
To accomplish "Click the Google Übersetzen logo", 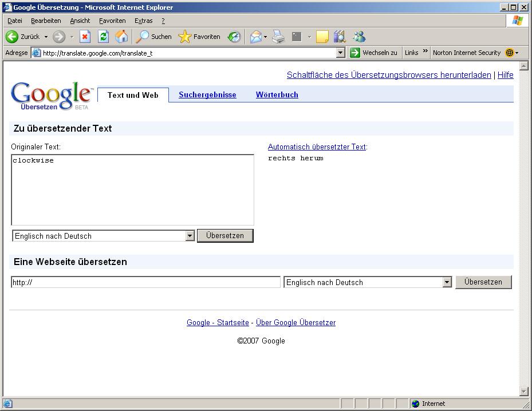I will [52, 96].
